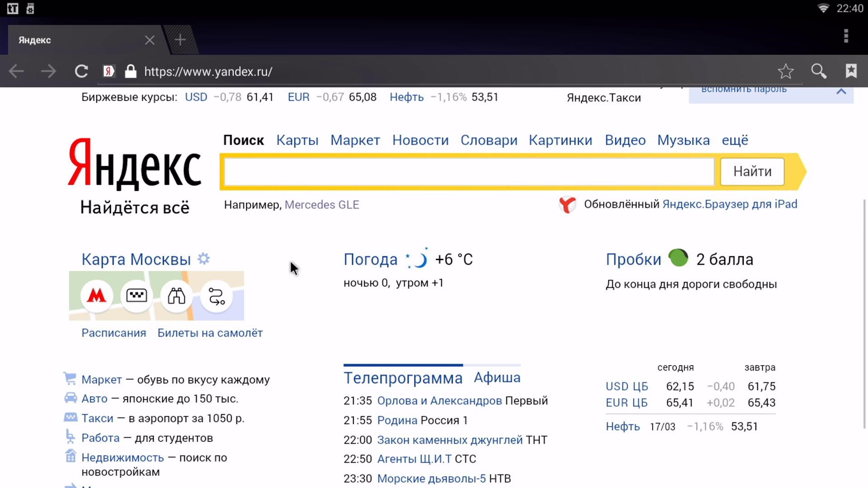This screenshot has height=488, width=868.
Task: Select the Телепрограмма tab
Action: (x=403, y=378)
